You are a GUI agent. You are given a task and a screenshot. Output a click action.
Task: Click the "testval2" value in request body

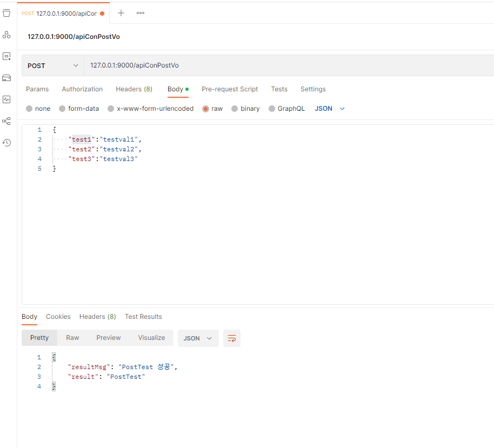click(x=118, y=149)
